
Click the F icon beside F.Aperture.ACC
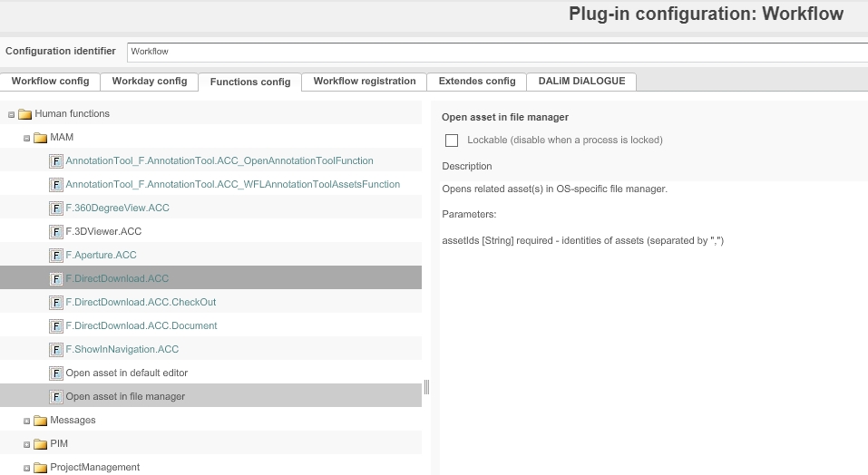[x=56, y=255]
